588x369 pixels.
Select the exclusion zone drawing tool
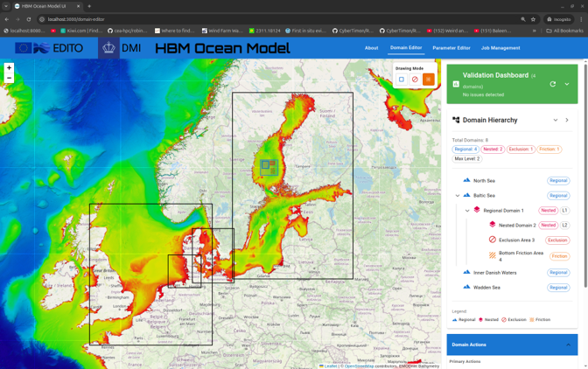click(415, 80)
